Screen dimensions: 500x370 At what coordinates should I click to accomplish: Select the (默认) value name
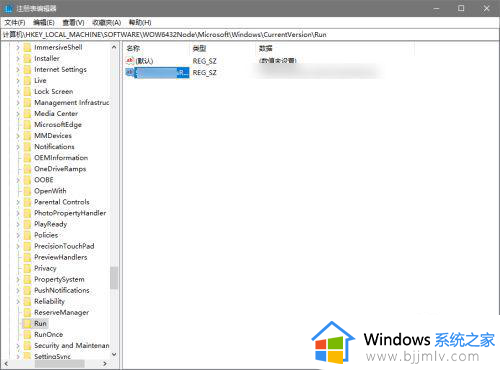144,61
